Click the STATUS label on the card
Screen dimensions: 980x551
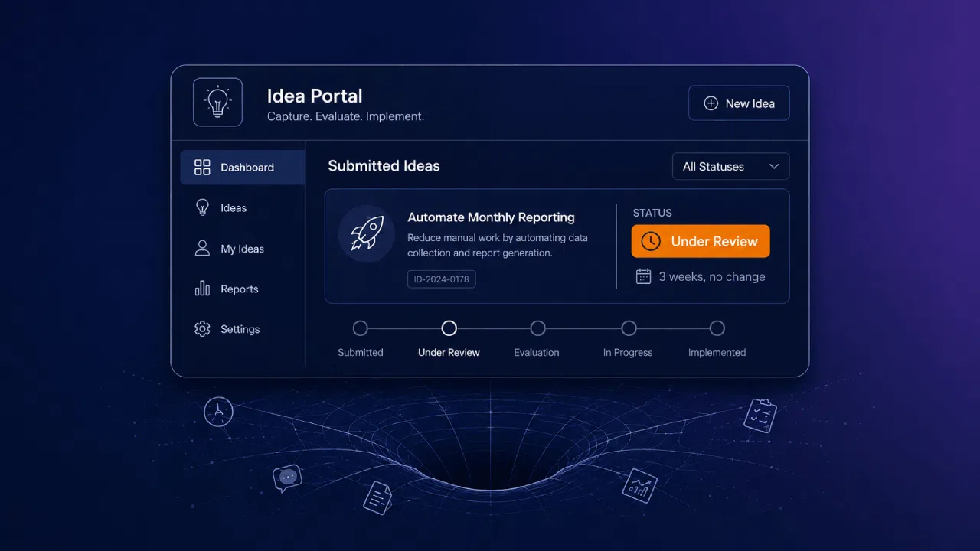coord(652,213)
